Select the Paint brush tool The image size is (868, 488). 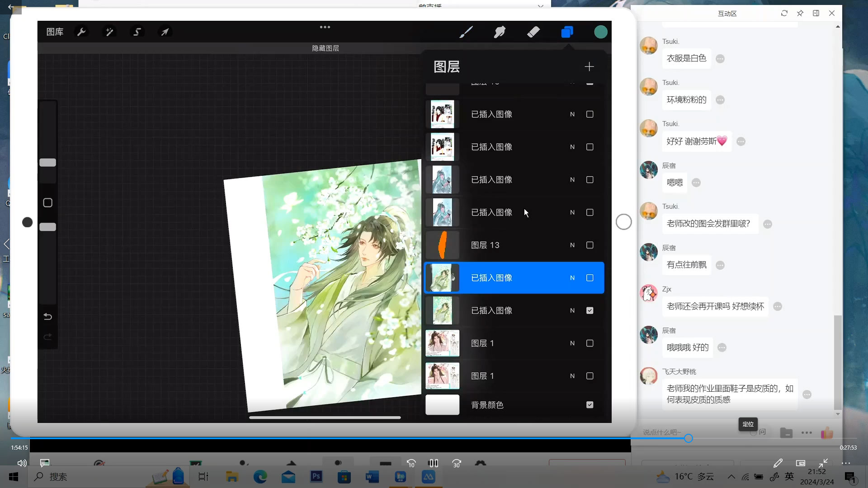pyautogui.click(x=466, y=32)
